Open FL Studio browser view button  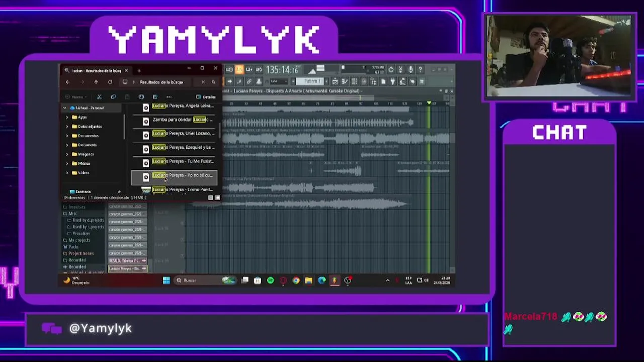(x=373, y=81)
